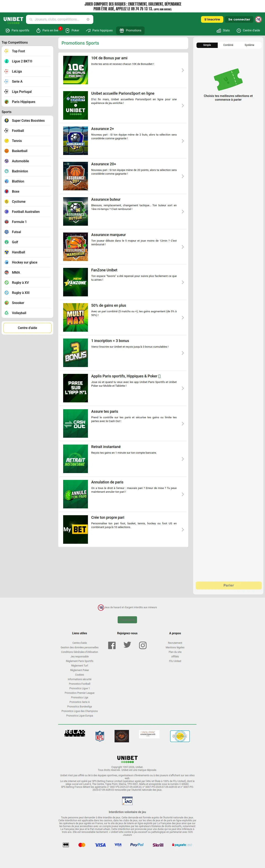Click the Basketball icon in sports list
The image size is (265, 868).
click(6, 151)
